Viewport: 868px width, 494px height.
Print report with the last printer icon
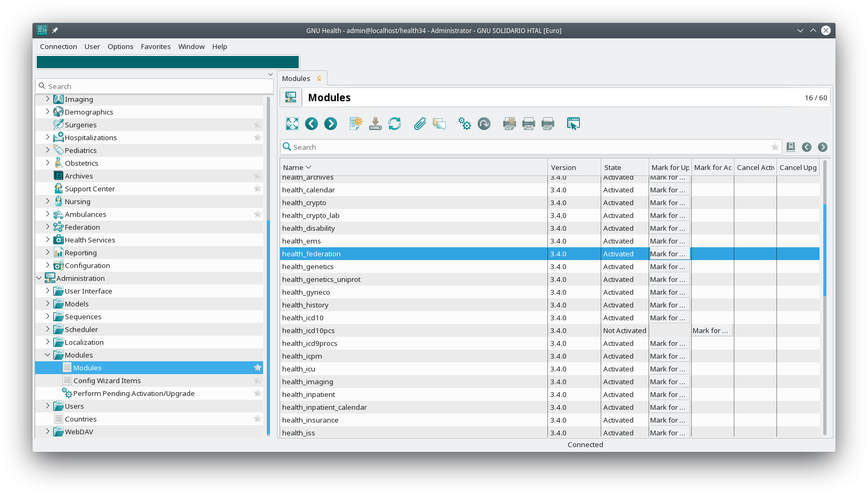(548, 124)
